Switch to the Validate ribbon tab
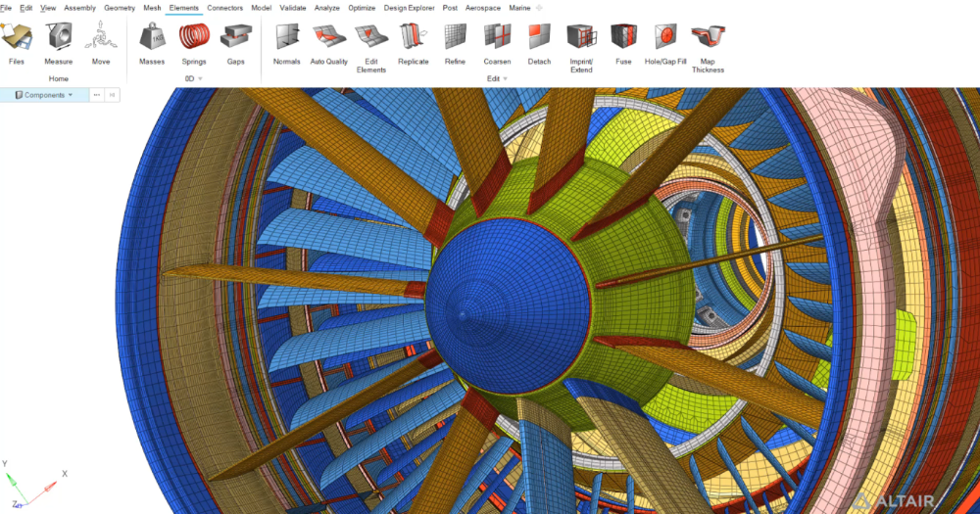The width and height of the screenshot is (980, 514). point(292,8)
